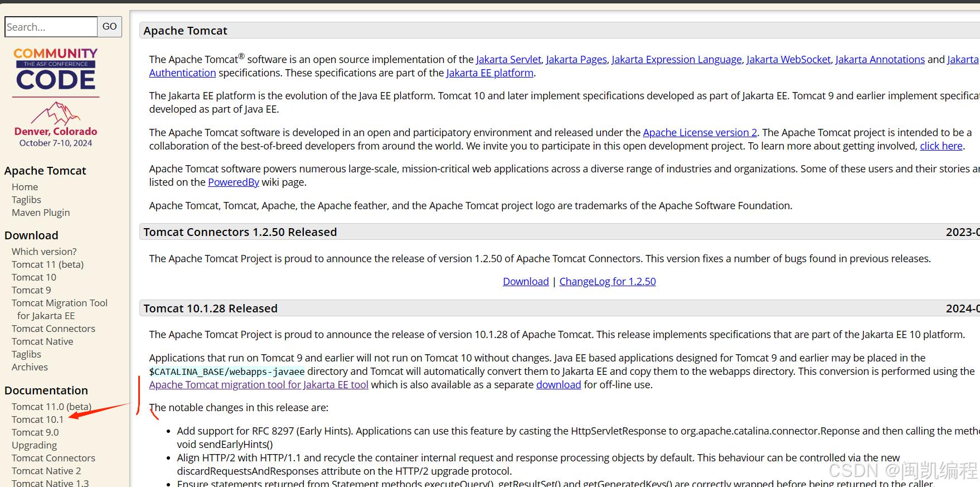980x487 pixels.
Task: Open the Maven Plugin link
Action: 41,213
